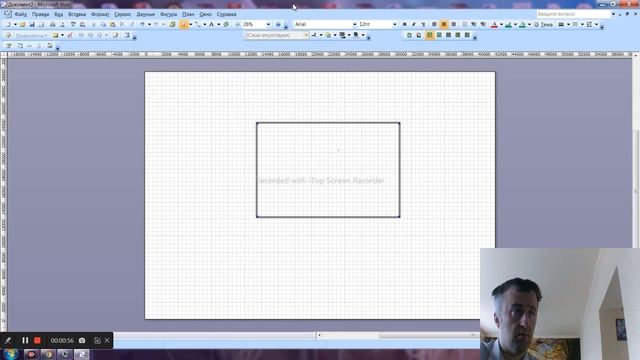Expand the font color dropdown arrow

[501, 24]
